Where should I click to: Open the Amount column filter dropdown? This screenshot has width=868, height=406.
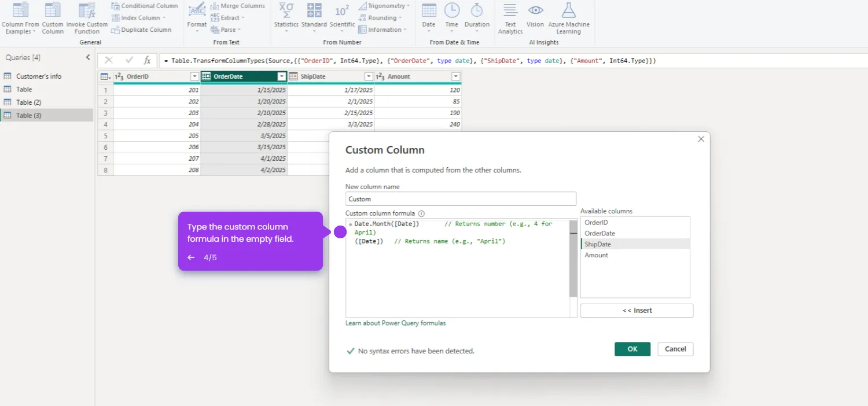(455, 77)
